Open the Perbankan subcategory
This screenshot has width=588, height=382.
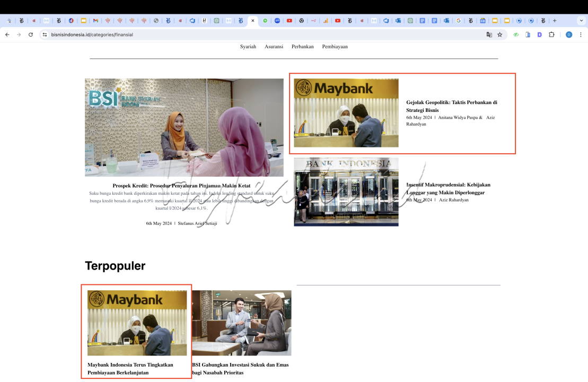(303, 47)
